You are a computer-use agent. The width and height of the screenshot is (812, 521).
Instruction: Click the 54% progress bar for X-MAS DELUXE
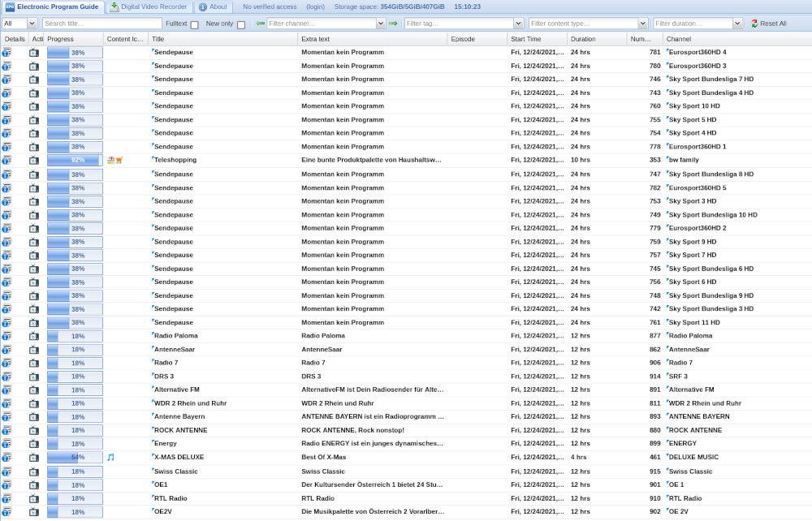(x=75, y=458)
